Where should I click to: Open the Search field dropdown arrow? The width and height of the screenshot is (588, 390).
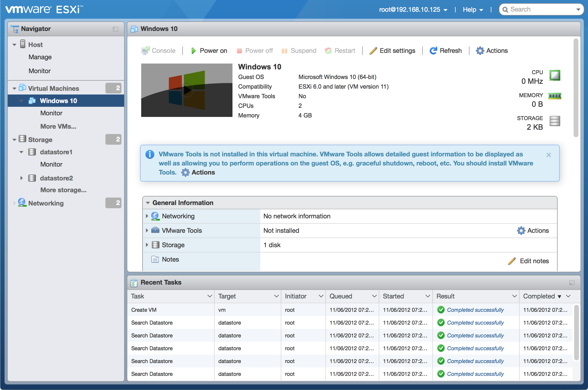click(x=578, y=10)
